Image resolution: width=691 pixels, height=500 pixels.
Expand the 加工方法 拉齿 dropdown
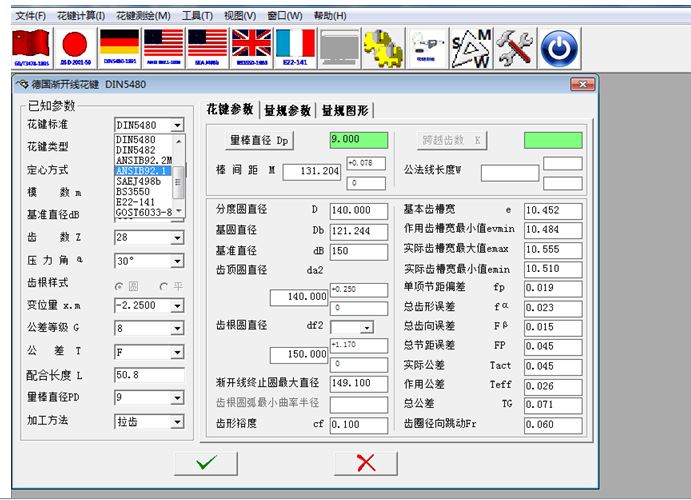tap(177, 422)
